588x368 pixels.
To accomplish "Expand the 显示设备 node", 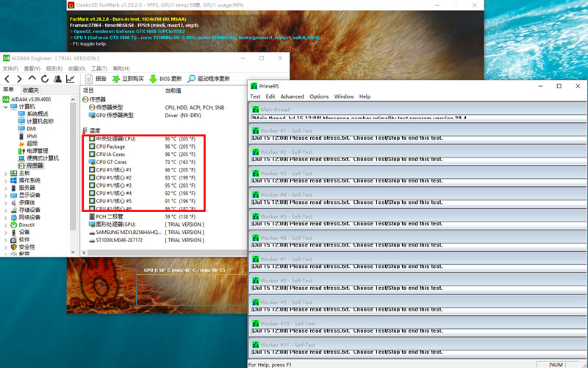I will point(6,195).
